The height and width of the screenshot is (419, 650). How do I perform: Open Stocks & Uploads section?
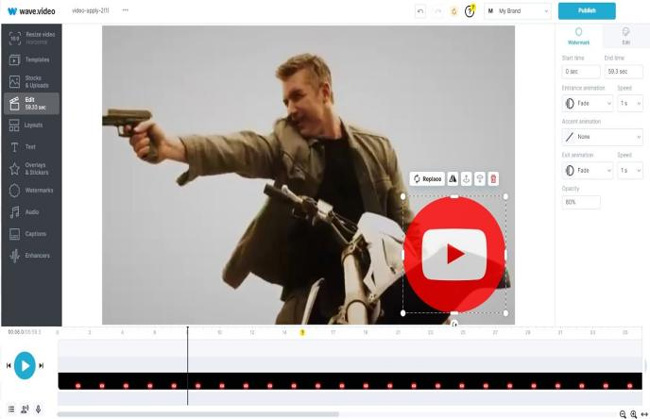coord(32,82)
